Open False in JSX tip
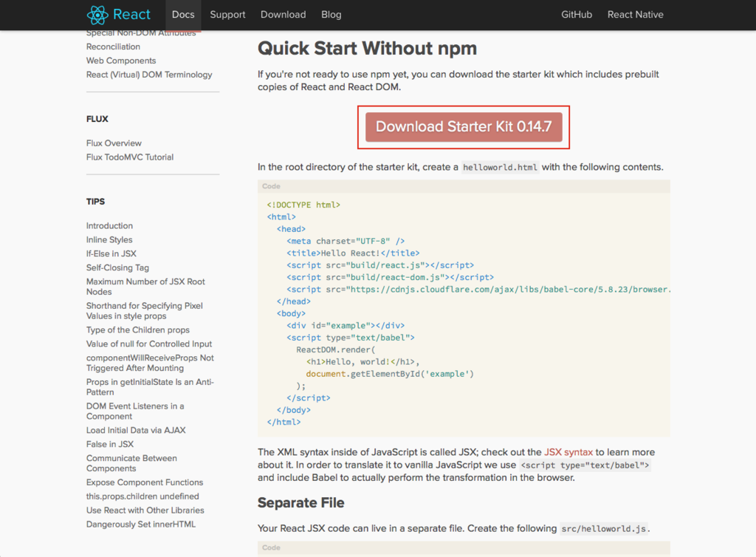 point(110,444)
